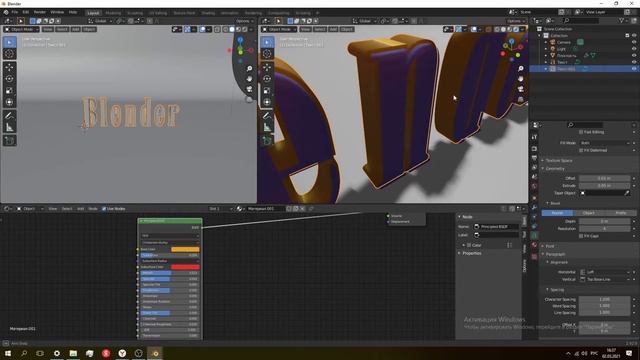Viewport: 640px width, 360px height.
Task: Toggle the Fill Deformed checkbox
Action: [x=581, y=150]
